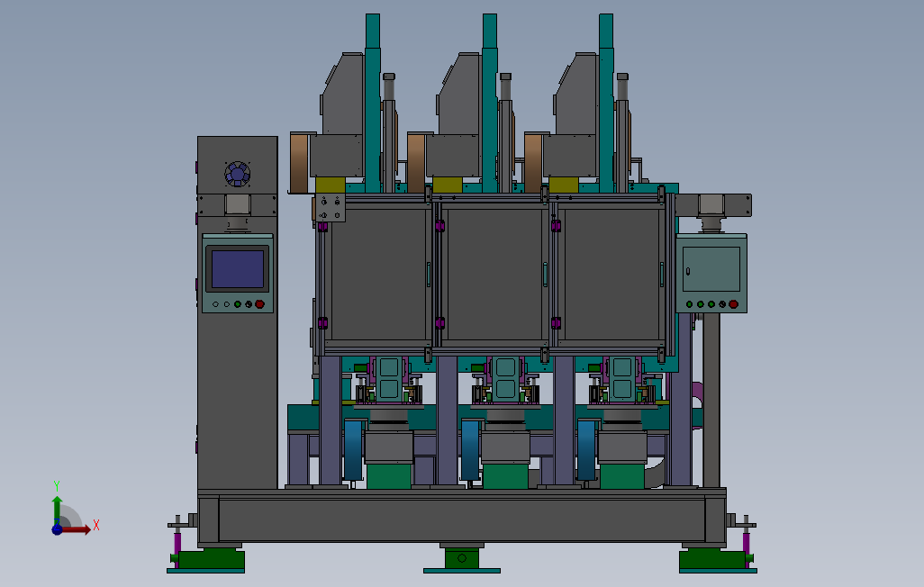This screenshot has width=924, height=587.
Task: Select the rightmost brown roller
Action: (x=533, y=163)
